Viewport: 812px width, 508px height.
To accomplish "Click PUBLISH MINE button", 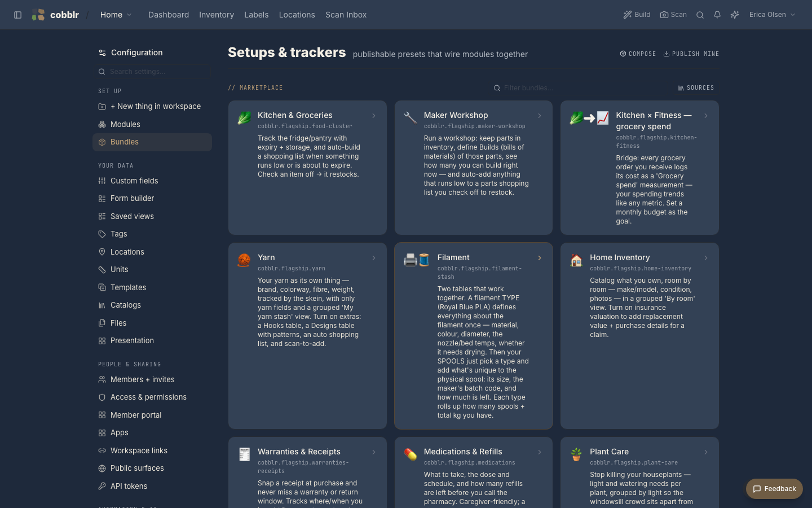I will 691,54.
